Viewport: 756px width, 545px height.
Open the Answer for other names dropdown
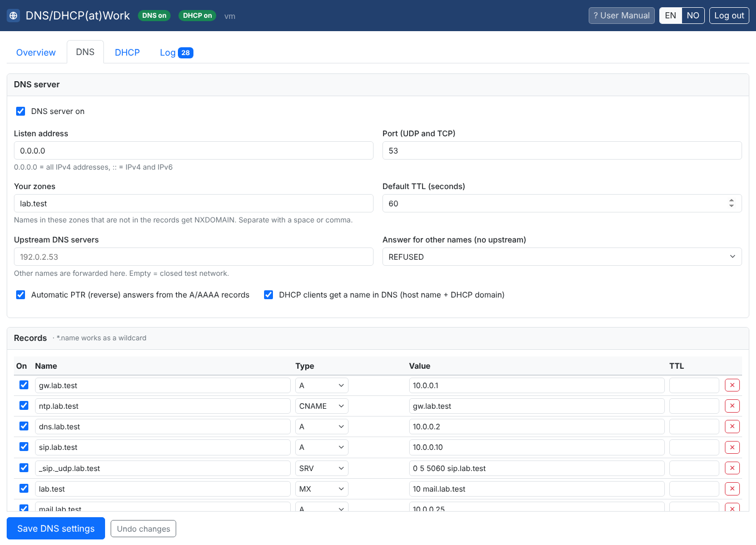pos(562,257)
